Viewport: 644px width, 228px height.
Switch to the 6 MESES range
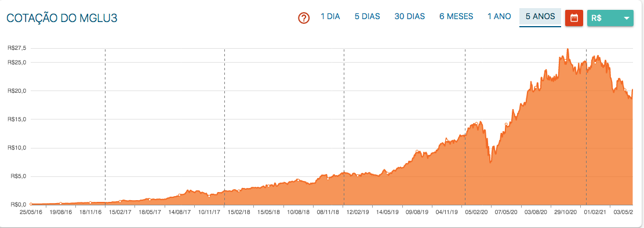(456, 17)
